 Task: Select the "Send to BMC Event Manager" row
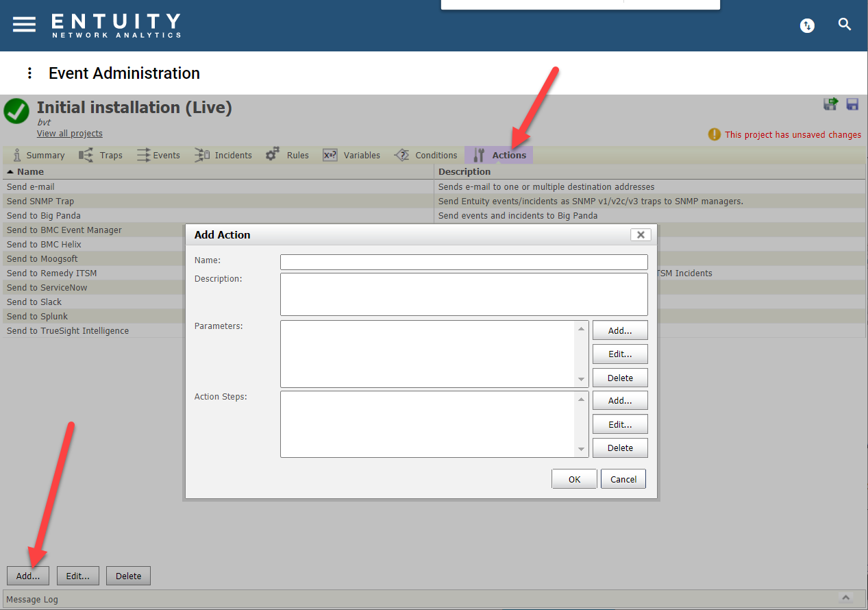pos(64,230)
